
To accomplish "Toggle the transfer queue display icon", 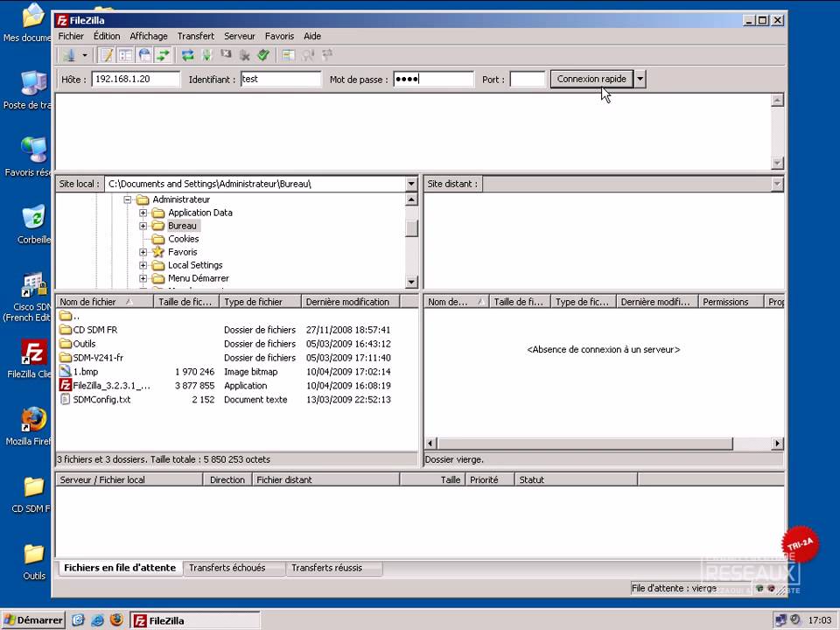I will pos(163,54).
